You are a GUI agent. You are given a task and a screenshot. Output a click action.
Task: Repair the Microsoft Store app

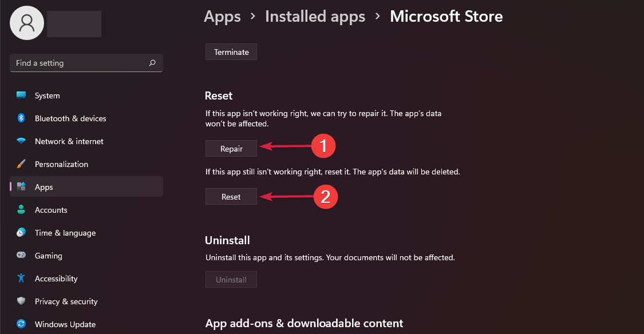(x=231, y=149)
